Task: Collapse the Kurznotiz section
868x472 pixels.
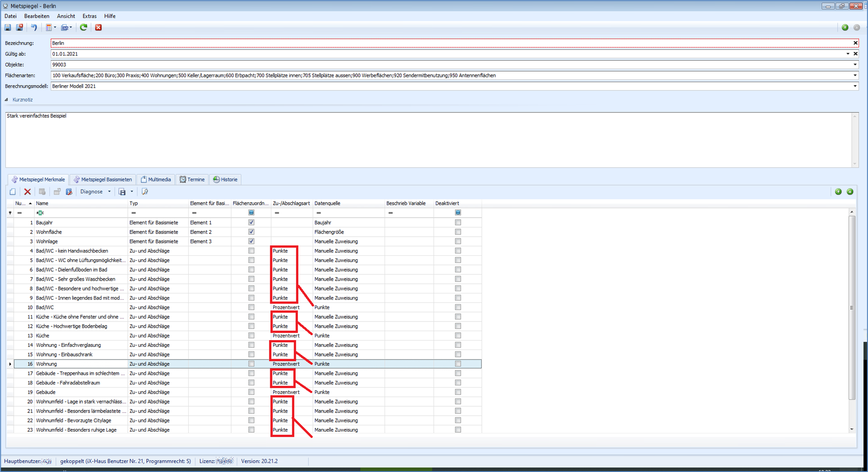Action: point(7,100)
